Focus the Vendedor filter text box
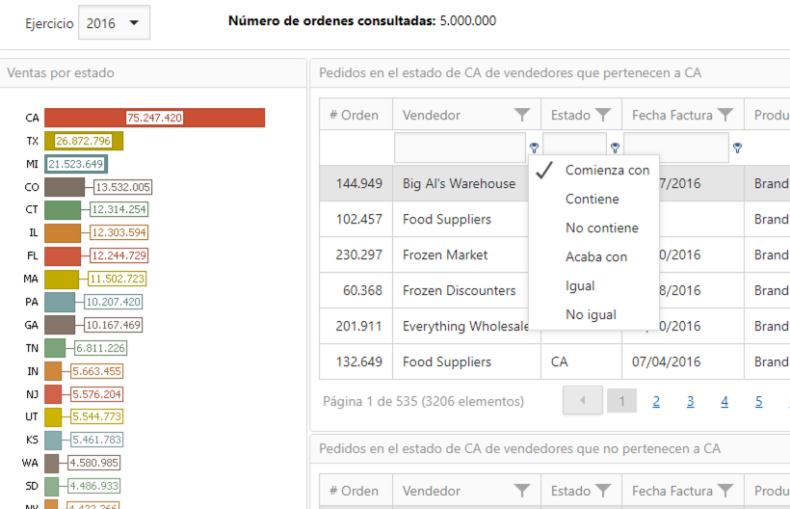The width and height of the screenshot is (790, 509). (459, 147)
